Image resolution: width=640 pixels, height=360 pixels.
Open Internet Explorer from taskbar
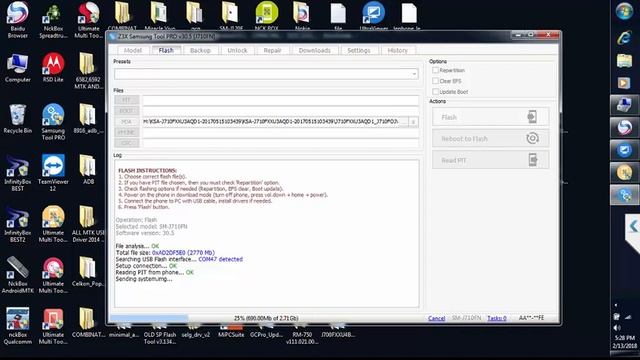[624, 38]
